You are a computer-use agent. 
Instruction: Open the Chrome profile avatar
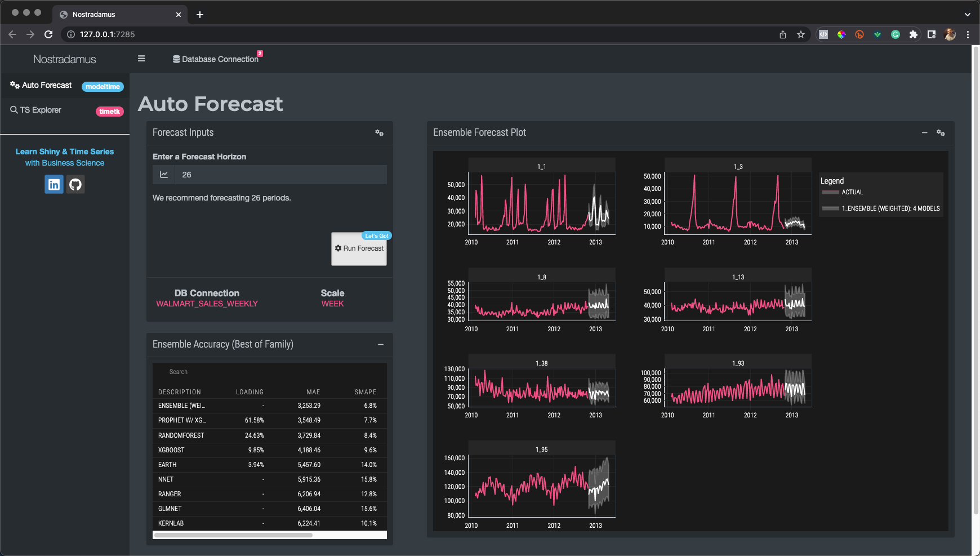click(950, 34)
